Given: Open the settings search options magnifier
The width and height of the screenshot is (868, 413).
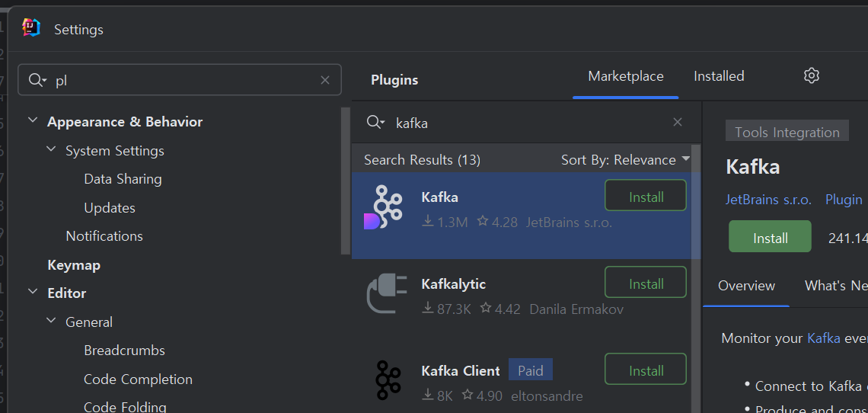Looking at the screenshot, I should 37,80.
